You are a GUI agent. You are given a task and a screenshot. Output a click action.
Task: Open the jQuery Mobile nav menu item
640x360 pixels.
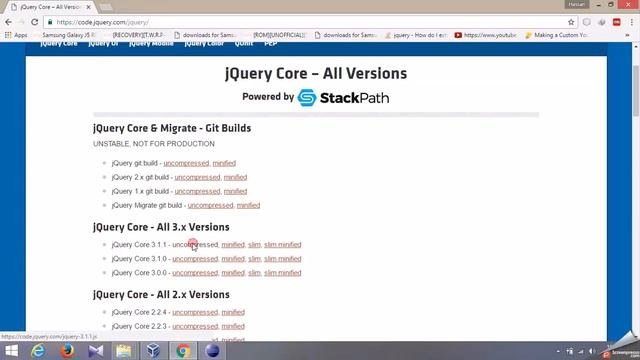(151, 43)
